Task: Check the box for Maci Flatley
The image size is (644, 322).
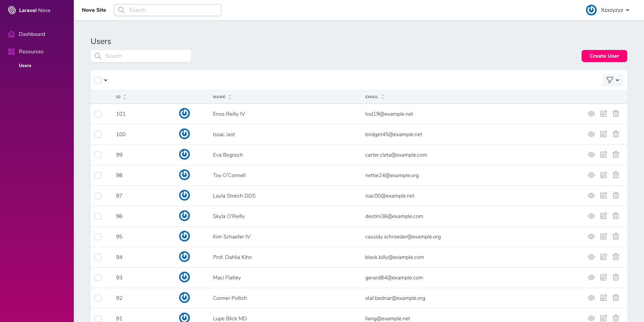Action: [98, 278]
